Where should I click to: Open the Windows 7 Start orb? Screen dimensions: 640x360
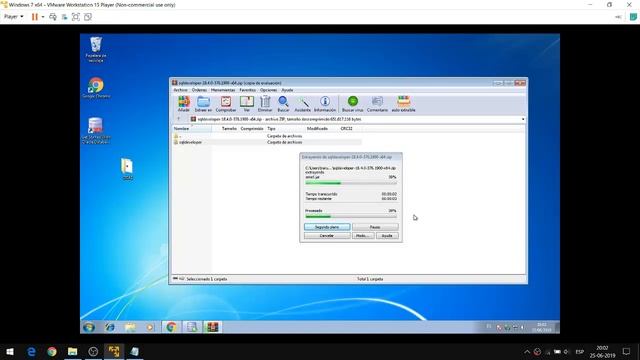89,327
